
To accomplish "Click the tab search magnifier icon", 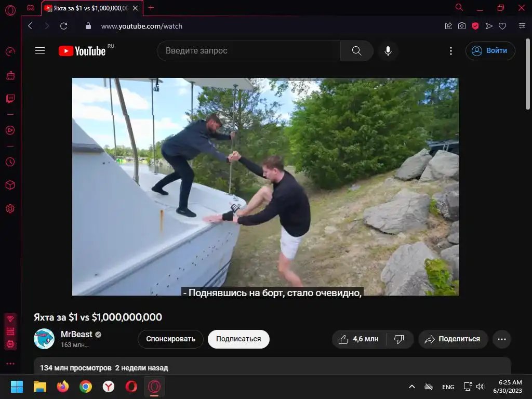I will [x=459, y=7].
